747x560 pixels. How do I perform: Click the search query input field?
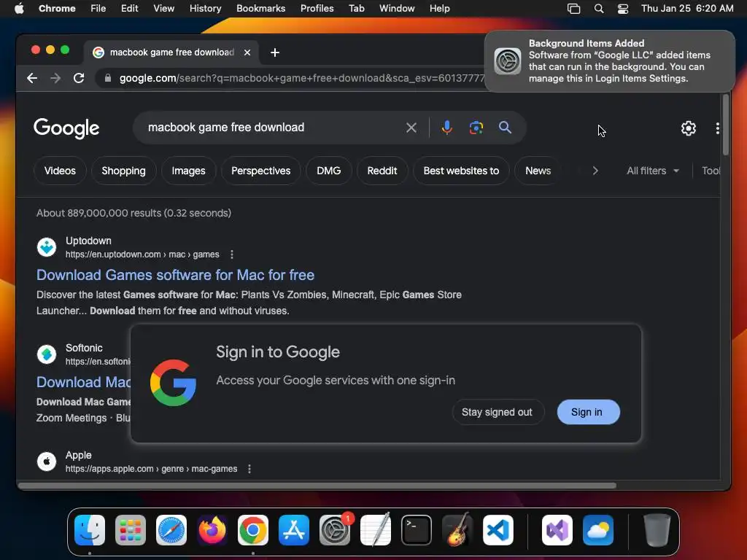click(x=271, y=128)
